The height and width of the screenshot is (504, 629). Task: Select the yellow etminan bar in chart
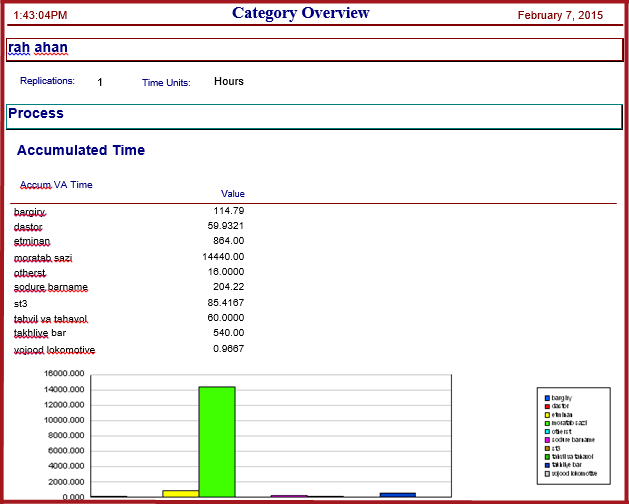(x=181, y=494)
